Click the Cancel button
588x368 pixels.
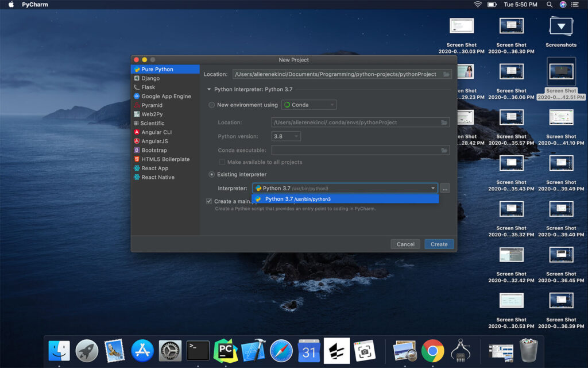click(x=405, y=244)
